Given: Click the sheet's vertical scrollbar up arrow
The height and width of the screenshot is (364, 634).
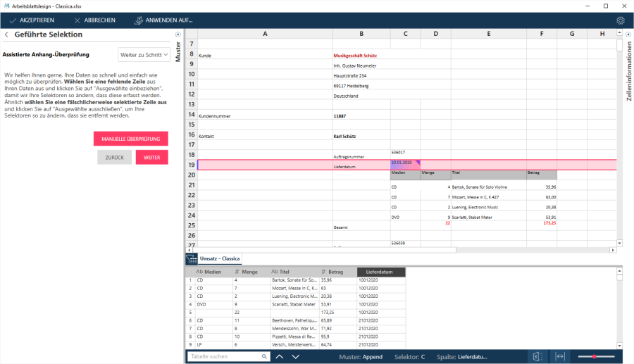Looking at the screenshot, I should 619,32.
